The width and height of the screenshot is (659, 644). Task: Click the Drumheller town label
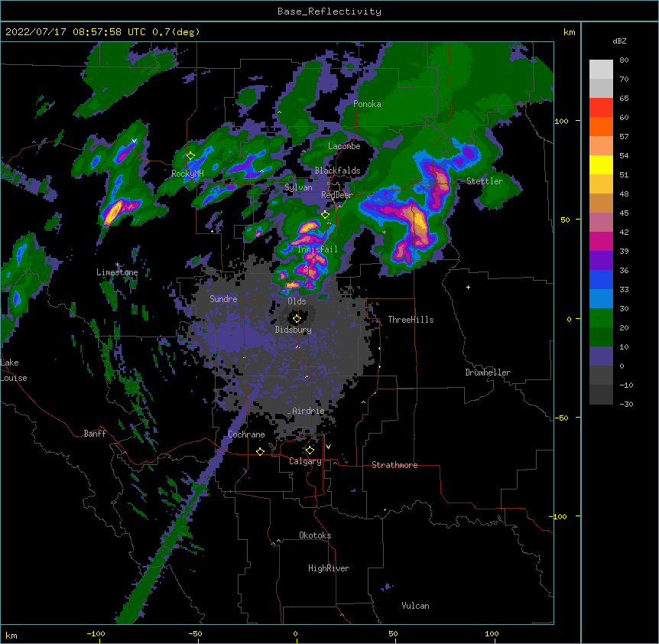[488, 372]
